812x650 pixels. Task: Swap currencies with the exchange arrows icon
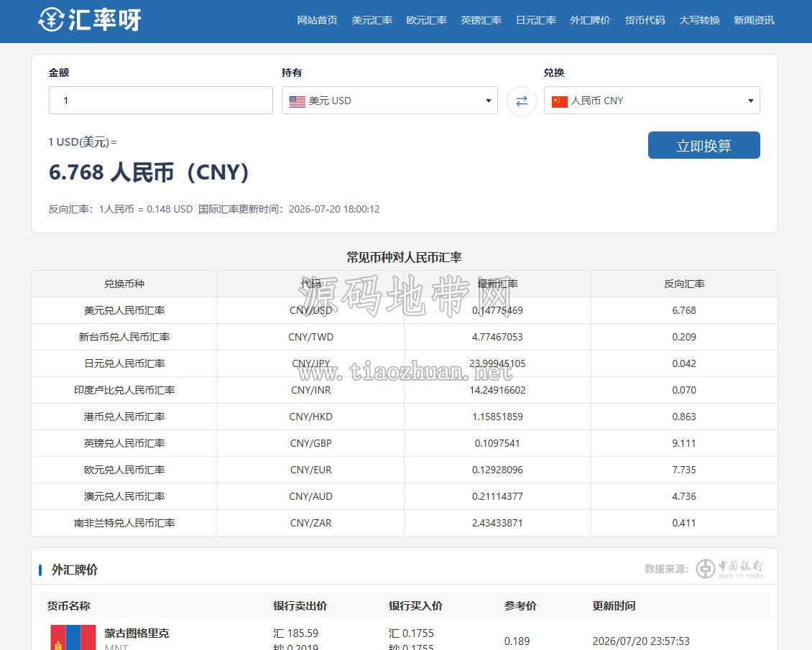click(x=522, y=101)
